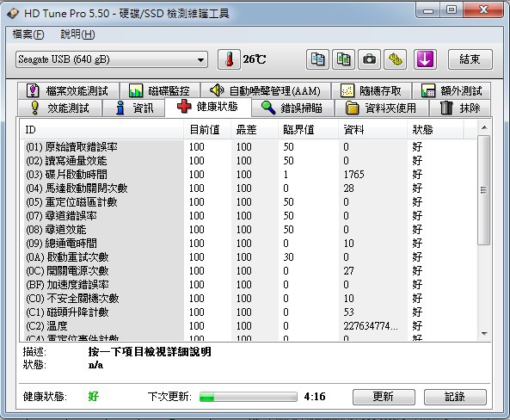Select the (07) 尋道錯誤率 row
Screen dimensions: 510x420
pyautogui.click(x=249, y=216)
